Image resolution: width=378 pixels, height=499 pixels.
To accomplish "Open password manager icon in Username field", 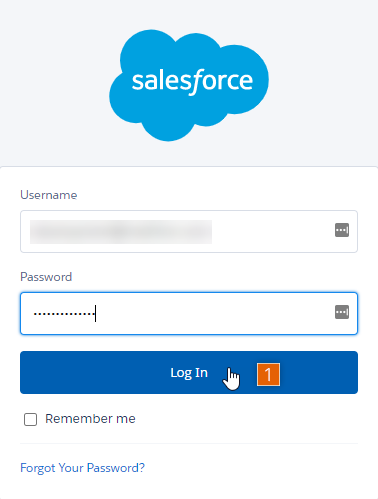I will point(342,230).
